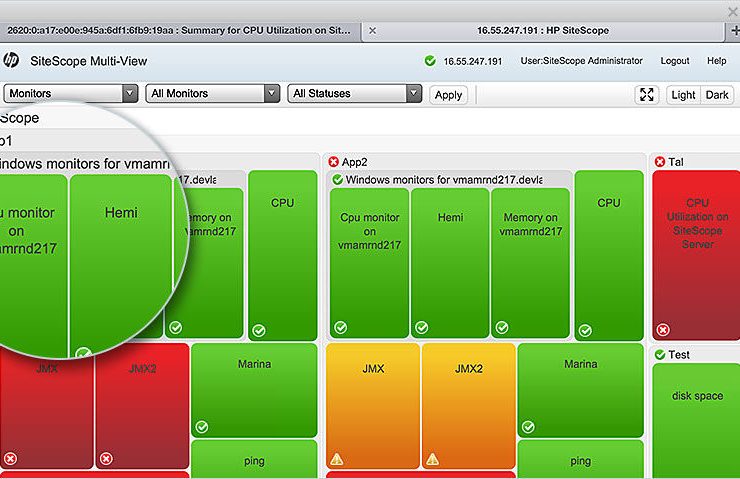
Task: Select the disk space monitor tile
Action: coord(695,396)
